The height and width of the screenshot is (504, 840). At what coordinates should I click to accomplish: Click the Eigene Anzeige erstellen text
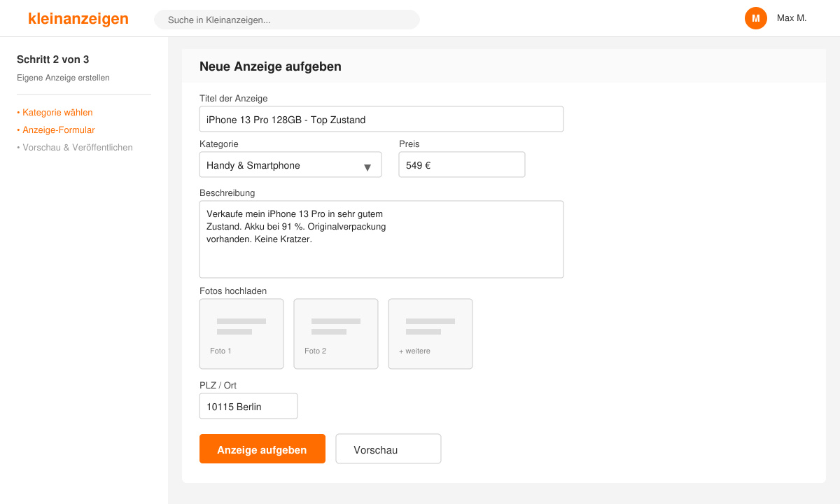[x=63, y=78]
